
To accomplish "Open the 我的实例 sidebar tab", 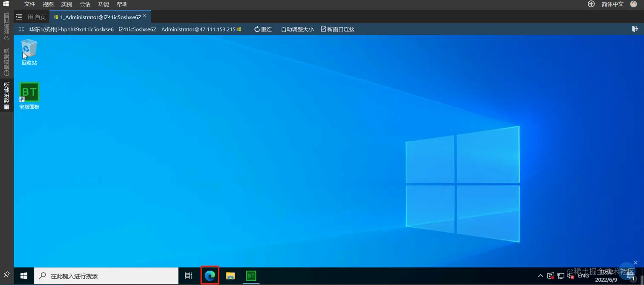I will click(6, 96).
